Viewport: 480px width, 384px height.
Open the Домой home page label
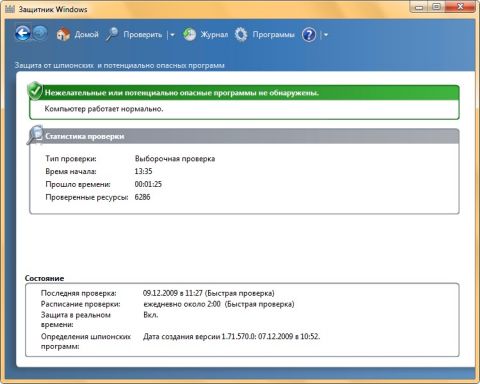[x=86, y=34]
